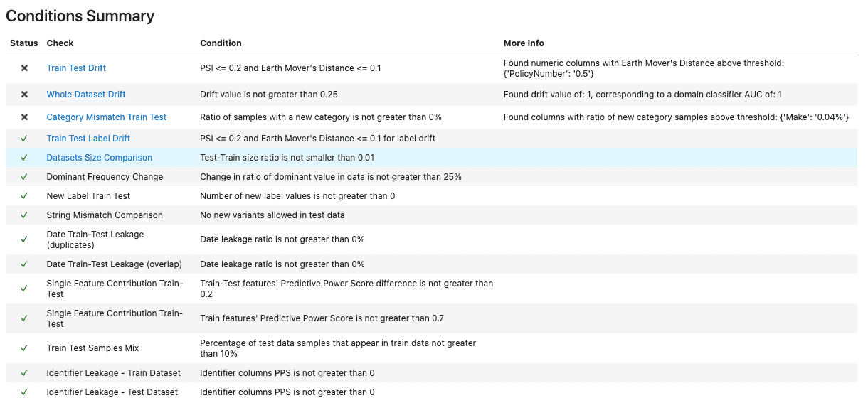Image resolution: width=868 pixels, height=420 pixels.
Task: Click the checkmark for String Mismatch Comparison
Action: (x=24, y=215)
